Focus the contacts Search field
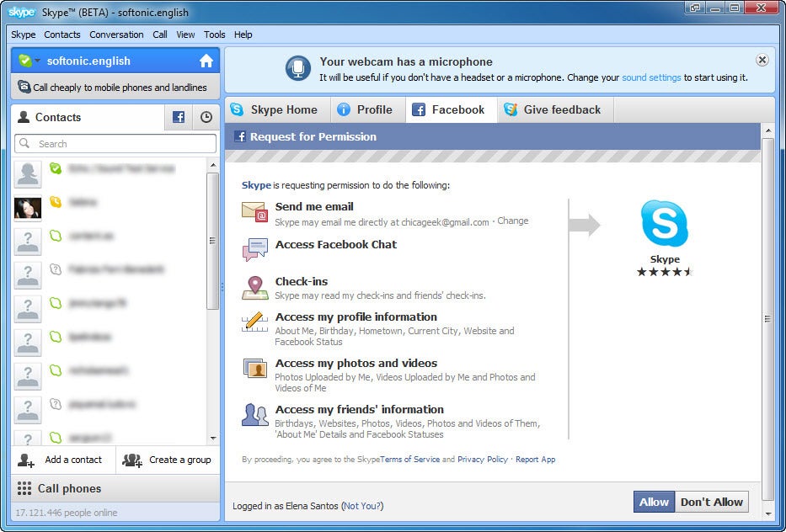The width and height of the screenshot is (786, 532). 115,143
